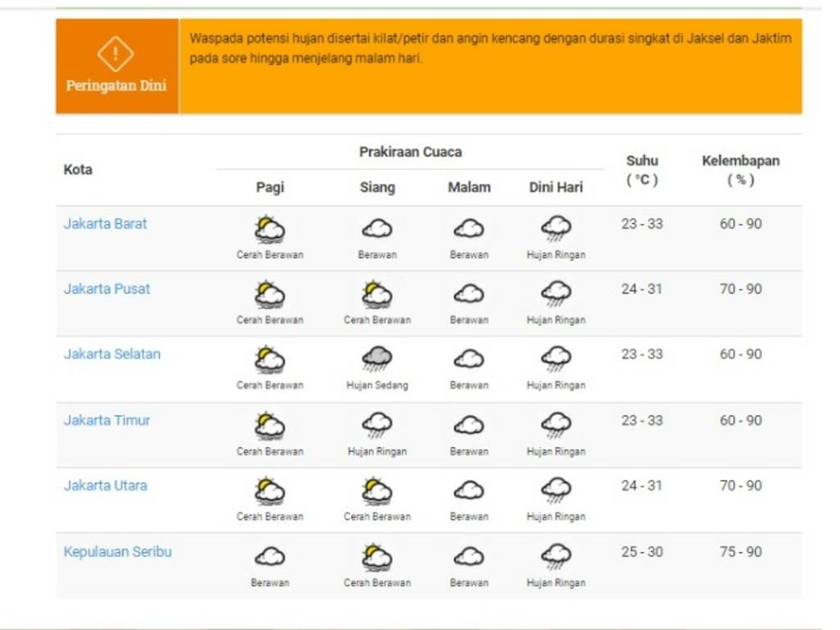Click the Peringatan Dini warning diamond icon
The height and width of the screenshot is (630, 840).
point(115,53)
